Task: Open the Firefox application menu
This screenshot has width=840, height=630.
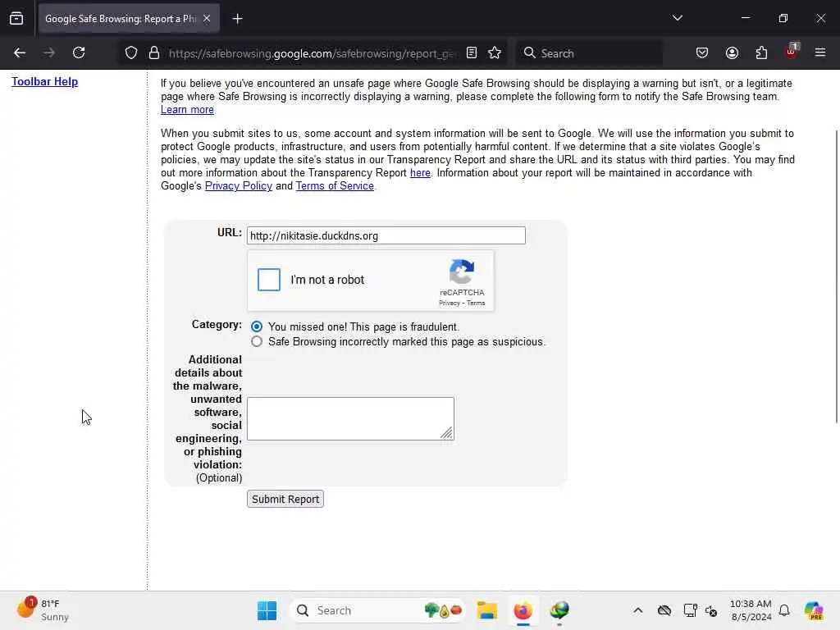Action: coord(820,53)
